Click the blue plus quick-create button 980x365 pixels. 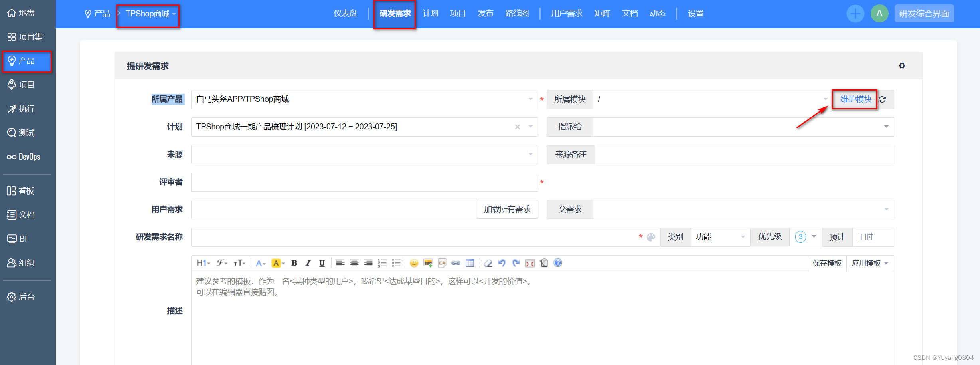tap(855, 14)
